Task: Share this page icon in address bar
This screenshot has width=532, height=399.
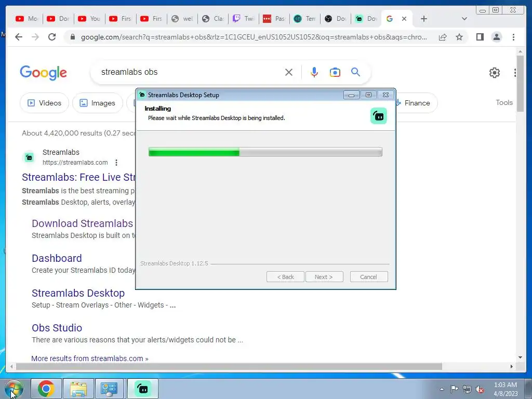Action: pos(443,37)
